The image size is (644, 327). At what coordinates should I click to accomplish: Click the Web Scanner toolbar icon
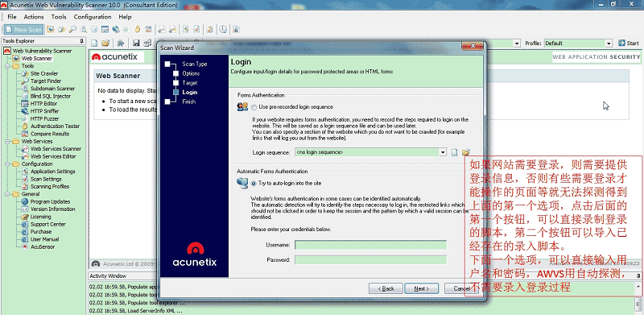pyautogui.click(x=51, y=30)
